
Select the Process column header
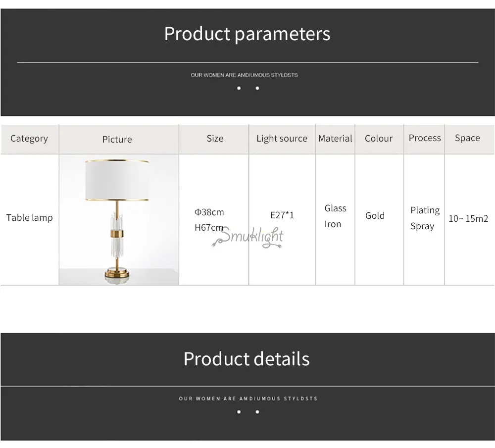pyautogui.click(x=425, y=138)
